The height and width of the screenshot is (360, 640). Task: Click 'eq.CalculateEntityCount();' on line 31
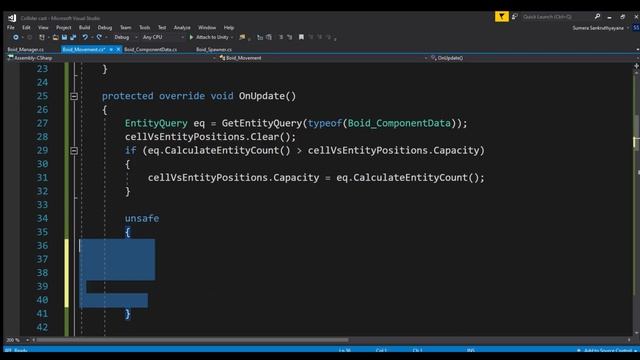pos(410,178)
